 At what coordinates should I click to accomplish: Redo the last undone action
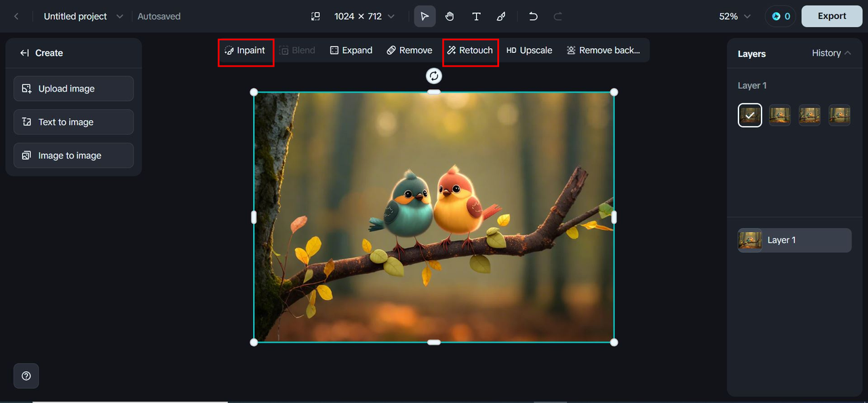558,16
